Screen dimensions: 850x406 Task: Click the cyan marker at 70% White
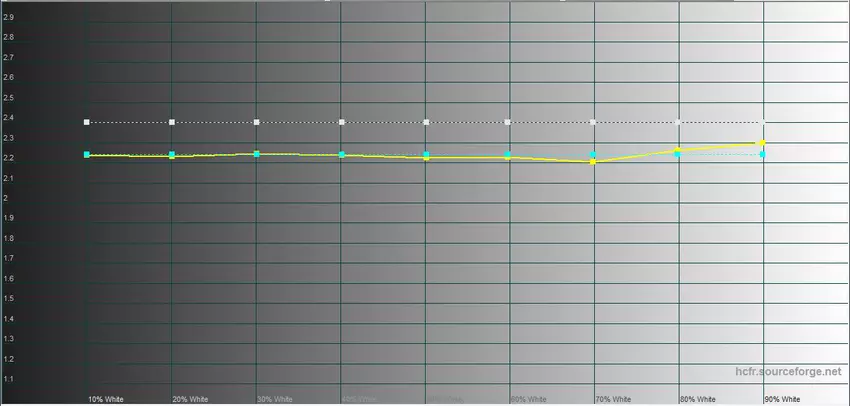click(594, 155)
